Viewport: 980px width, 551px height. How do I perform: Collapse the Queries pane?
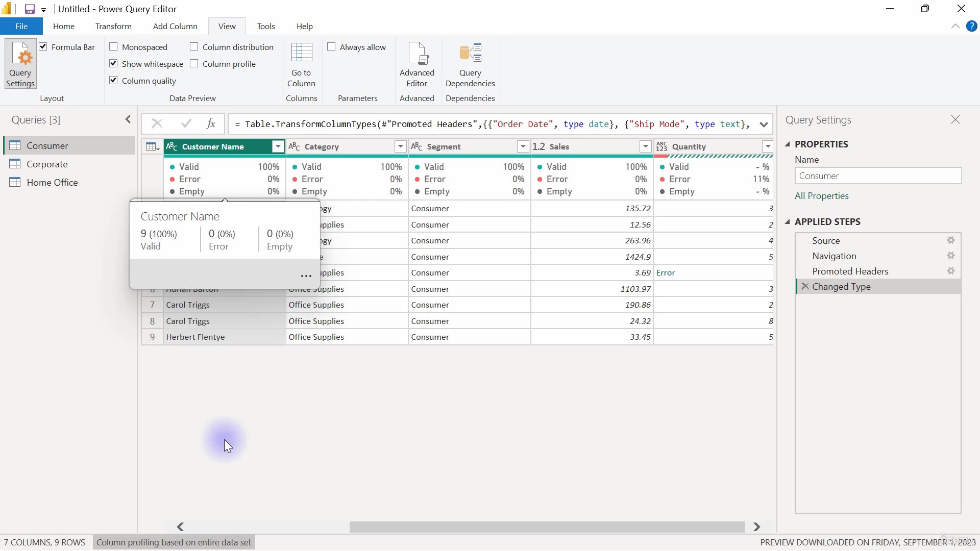click(x=128, y=119)
